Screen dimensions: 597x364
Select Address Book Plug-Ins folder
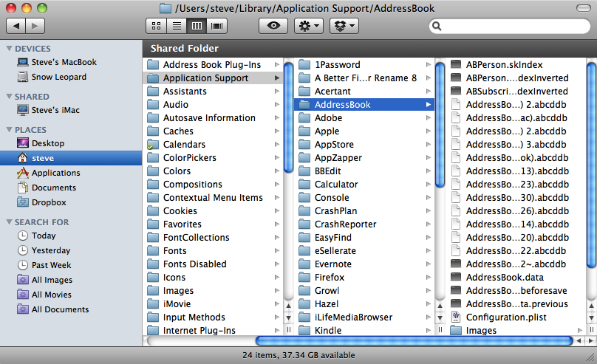[x=214, y=65]
